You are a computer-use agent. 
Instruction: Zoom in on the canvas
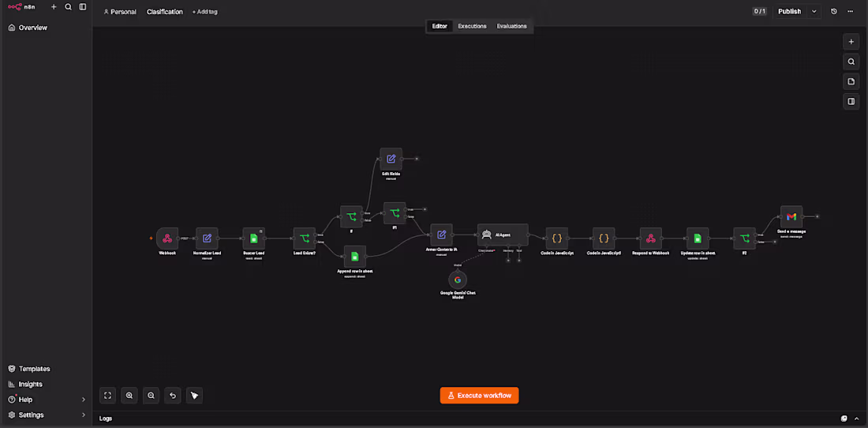tap(129, 396)
